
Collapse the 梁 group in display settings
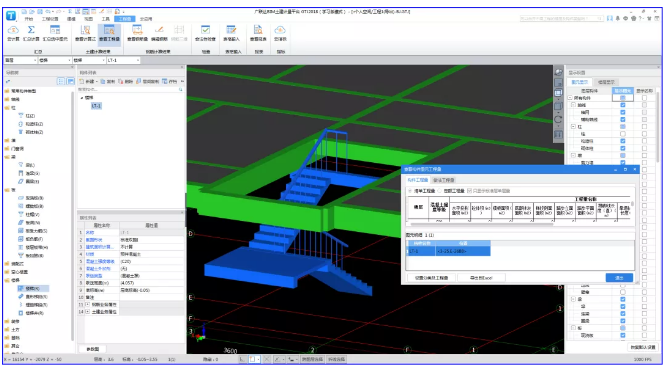[573, 299]
